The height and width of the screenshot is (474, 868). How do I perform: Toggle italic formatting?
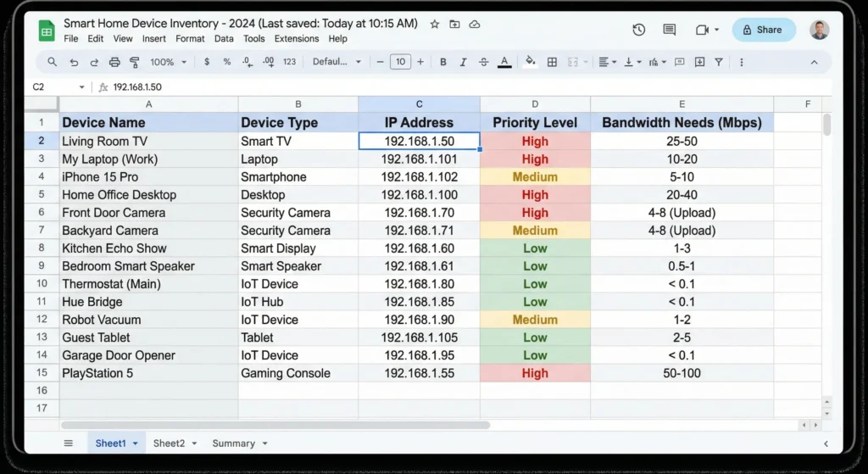[x=463, y=62]
